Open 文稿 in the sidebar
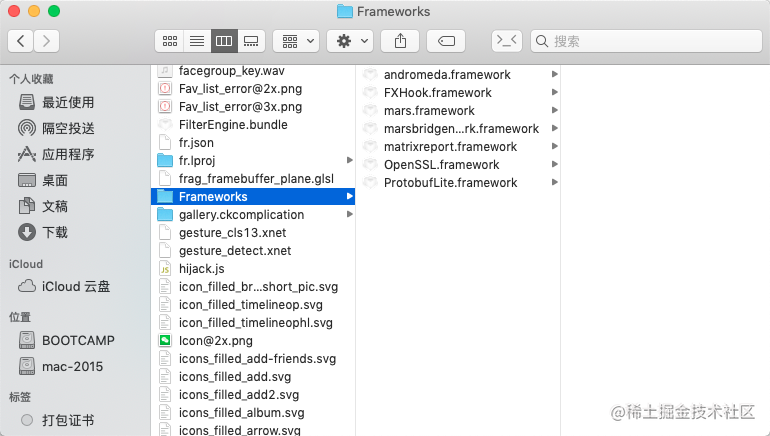The image size is (770, 436). tap(55, 206)
